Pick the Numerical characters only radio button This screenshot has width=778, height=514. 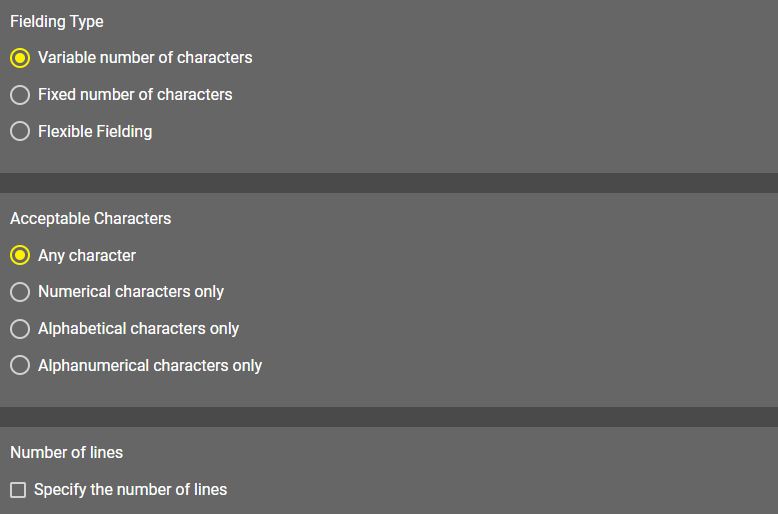coord(20,292)
